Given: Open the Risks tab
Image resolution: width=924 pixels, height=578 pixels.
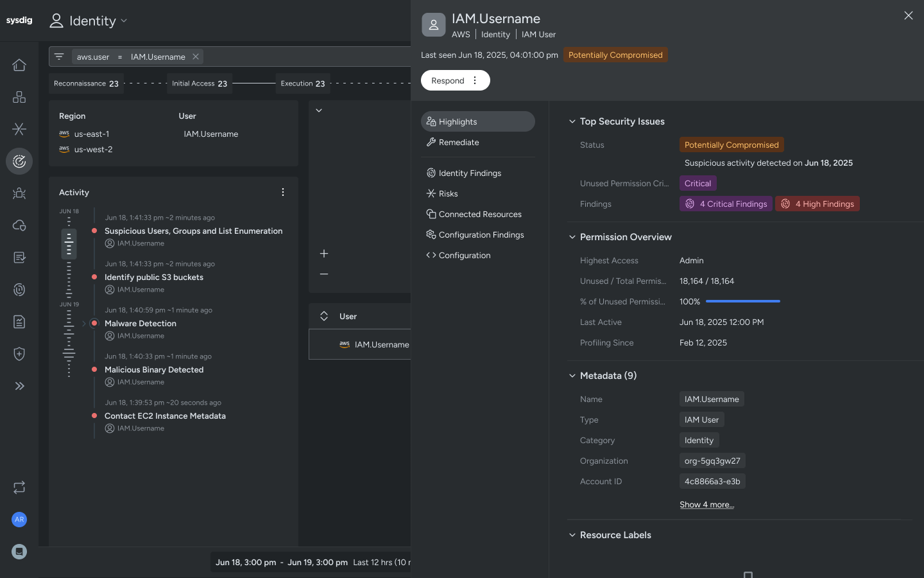Looking at the screenshot, I should tap(478, 193).
